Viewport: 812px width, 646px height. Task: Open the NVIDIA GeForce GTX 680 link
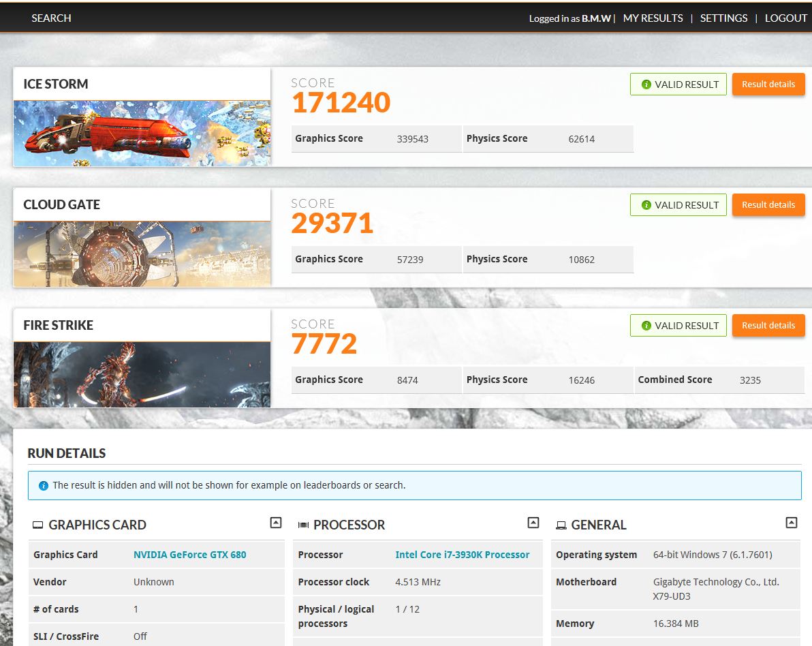click(190, 555)
